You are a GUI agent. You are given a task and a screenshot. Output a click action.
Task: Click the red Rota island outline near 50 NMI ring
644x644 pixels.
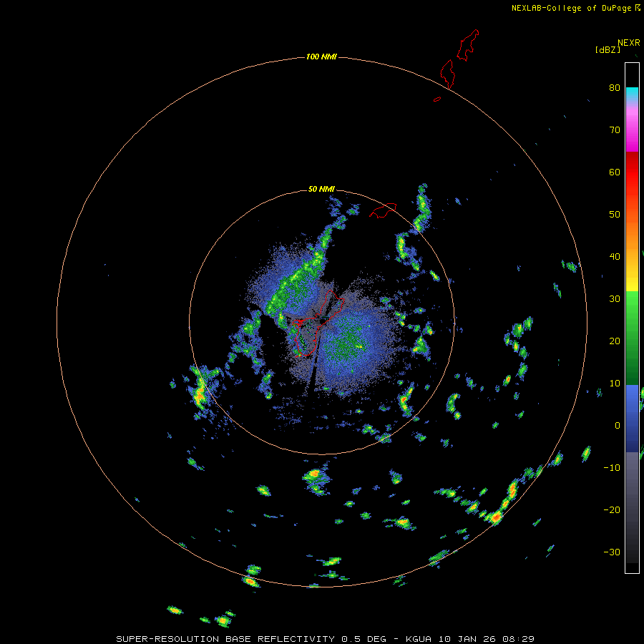(x=383, y=210)
